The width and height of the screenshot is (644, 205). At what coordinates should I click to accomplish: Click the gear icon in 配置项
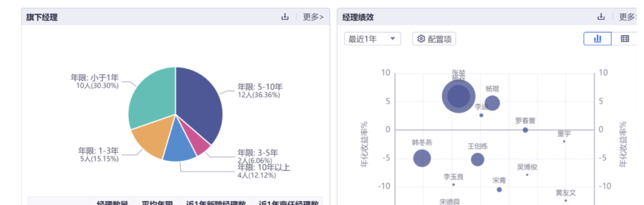click(421, 39)
